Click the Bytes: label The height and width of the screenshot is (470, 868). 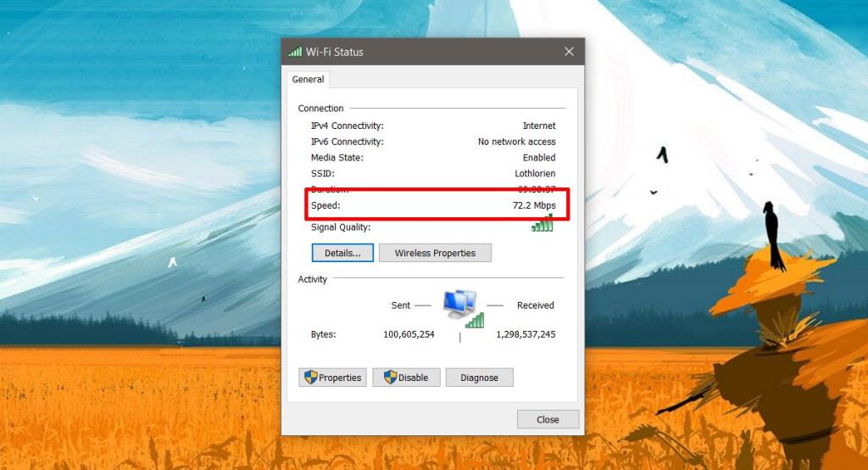click(323, 334)
